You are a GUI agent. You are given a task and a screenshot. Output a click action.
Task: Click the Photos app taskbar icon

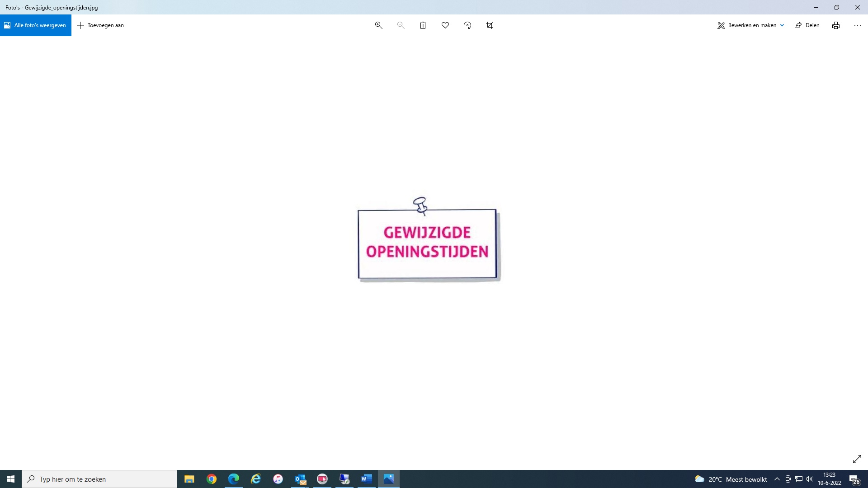pos(389,479)
